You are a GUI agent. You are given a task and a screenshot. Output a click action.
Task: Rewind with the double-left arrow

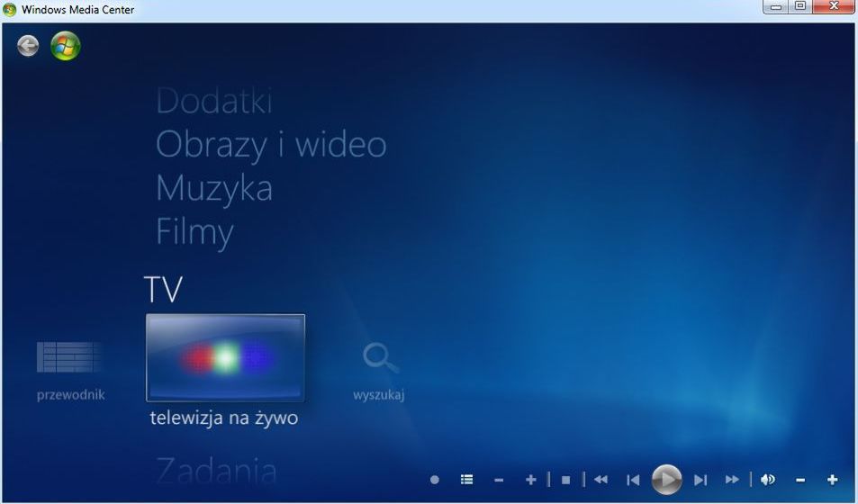pos(601,480)
